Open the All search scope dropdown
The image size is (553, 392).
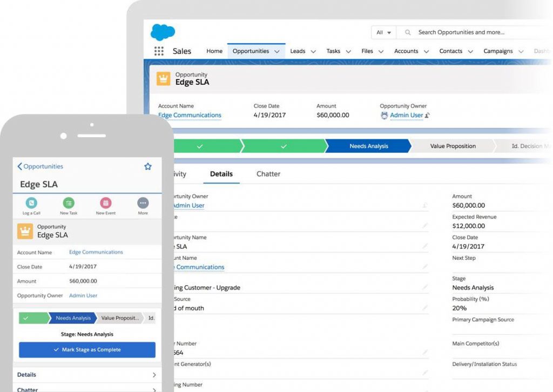(x=382, y=32)
